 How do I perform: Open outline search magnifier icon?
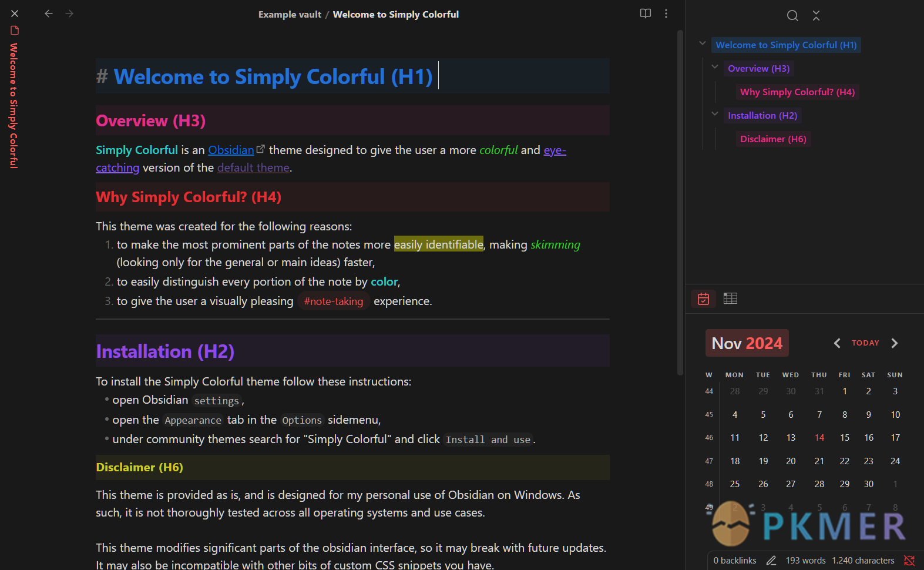[792, 16]
